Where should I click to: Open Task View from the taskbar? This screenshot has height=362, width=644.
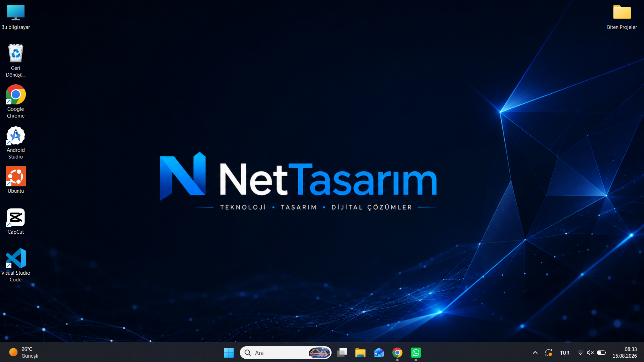coord(342,353)
